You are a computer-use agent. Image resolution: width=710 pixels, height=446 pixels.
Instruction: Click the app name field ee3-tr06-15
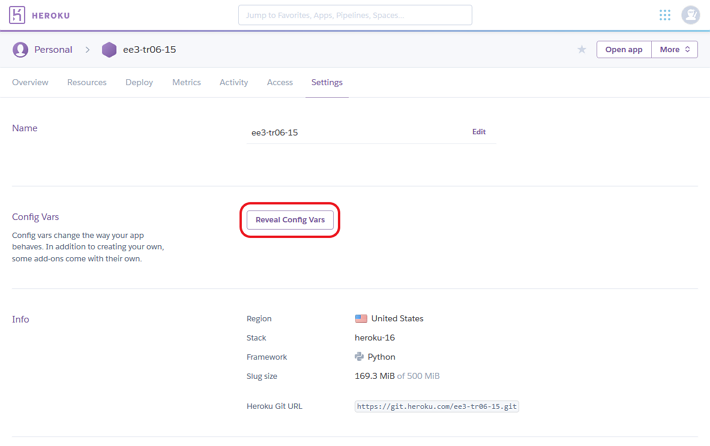click(x=371, y=132)
